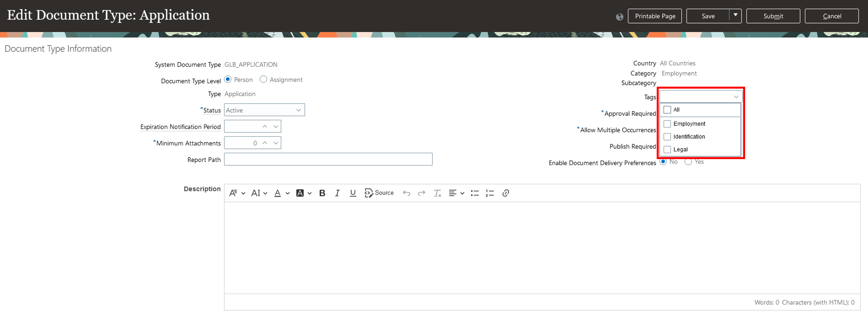
Task: Click the underline formatting icon
Action: [353, 193]
